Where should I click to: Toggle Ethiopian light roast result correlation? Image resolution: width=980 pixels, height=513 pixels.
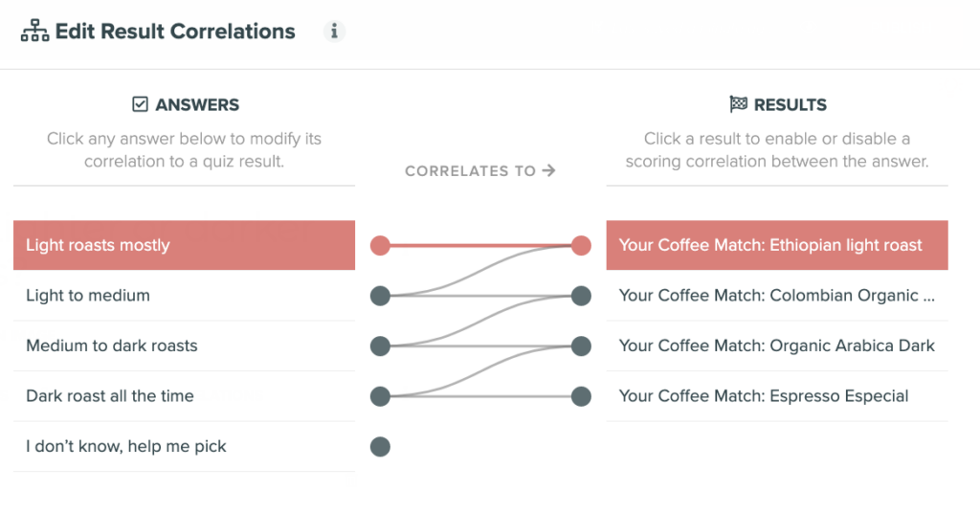point(777,245)
